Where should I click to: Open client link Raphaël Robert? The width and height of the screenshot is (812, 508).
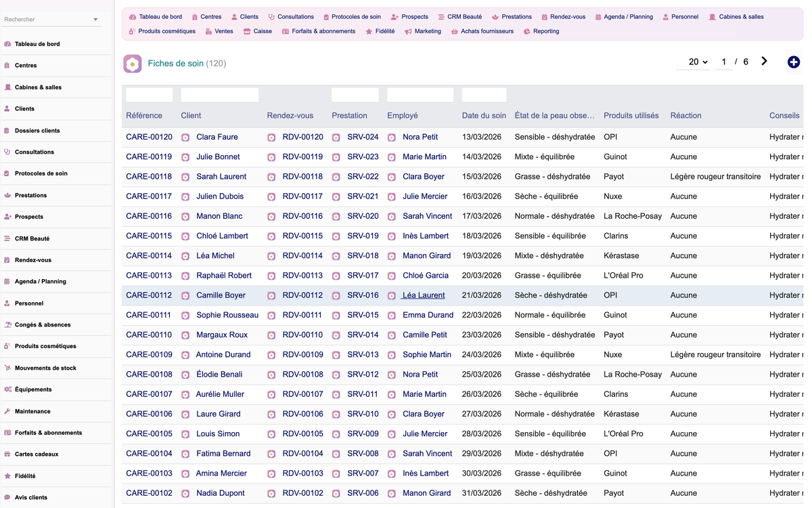click(x=224, y=276)
